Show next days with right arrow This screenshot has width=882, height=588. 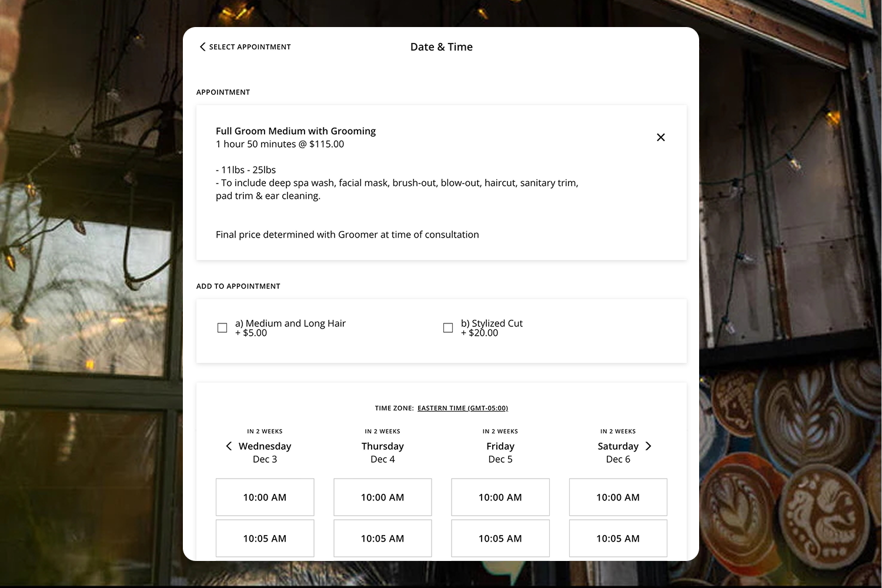click(x=649, y=446)
